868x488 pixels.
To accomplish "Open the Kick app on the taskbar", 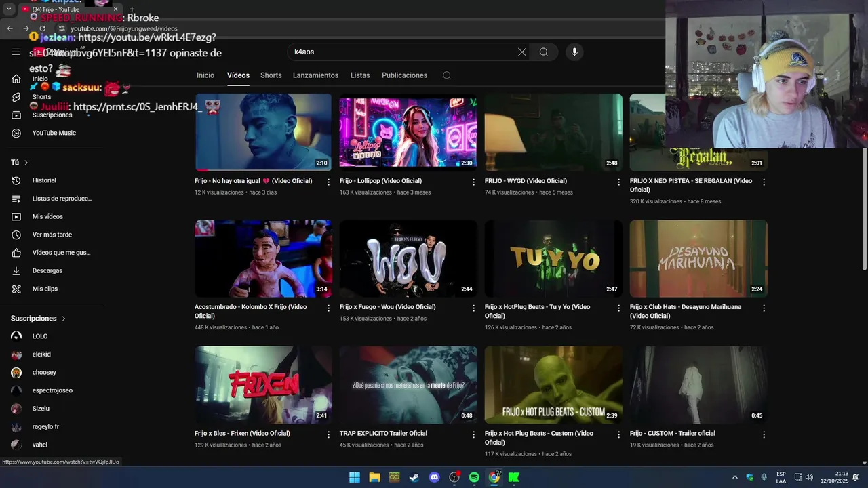I will 514,477.
